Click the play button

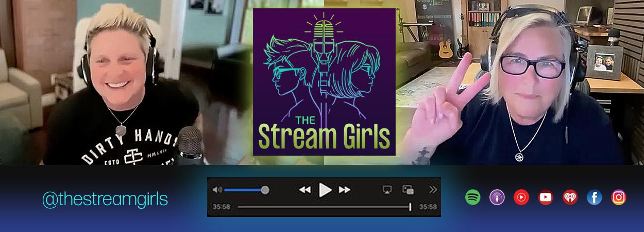[x=325, y=190]
